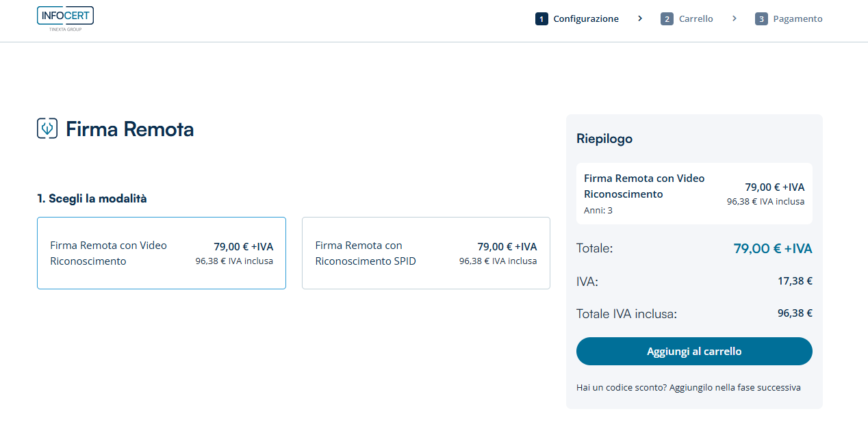Click the IVA 17,38 € value
The height and width of the screenshot is (446, 868).
pos(795,280)
